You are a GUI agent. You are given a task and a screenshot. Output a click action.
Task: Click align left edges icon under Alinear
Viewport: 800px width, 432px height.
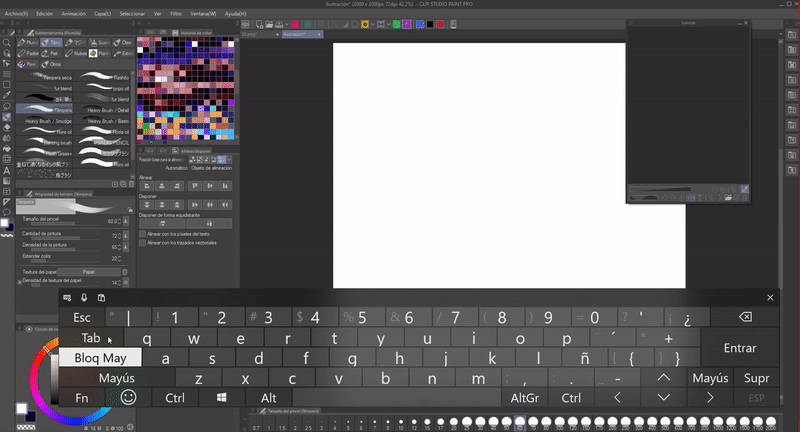pyautogui.click(x=147, y=186)
